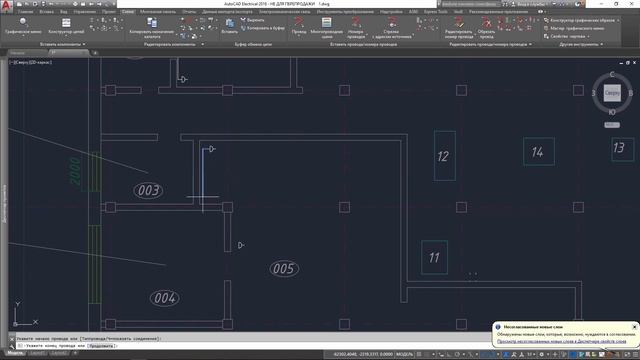Viewport: 640px width, 360px height.
Task: Switch to Проект ribbon tab
Action: [109, 11]
